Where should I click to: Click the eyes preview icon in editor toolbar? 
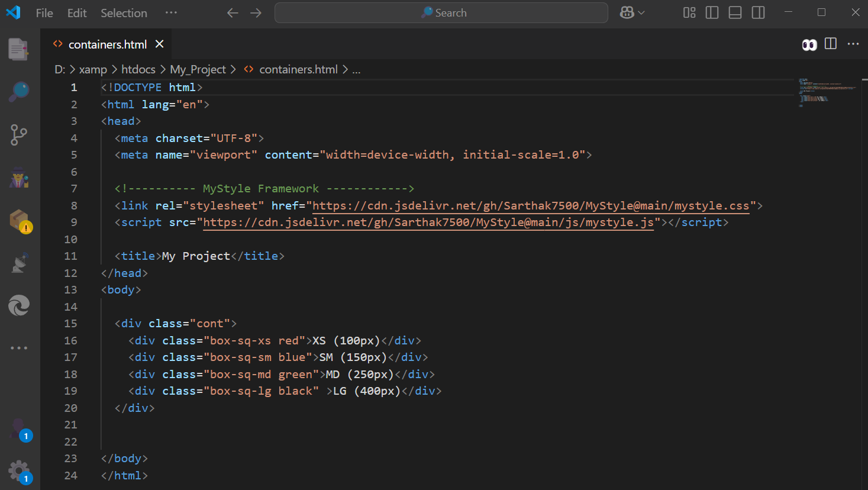(809, 45)
